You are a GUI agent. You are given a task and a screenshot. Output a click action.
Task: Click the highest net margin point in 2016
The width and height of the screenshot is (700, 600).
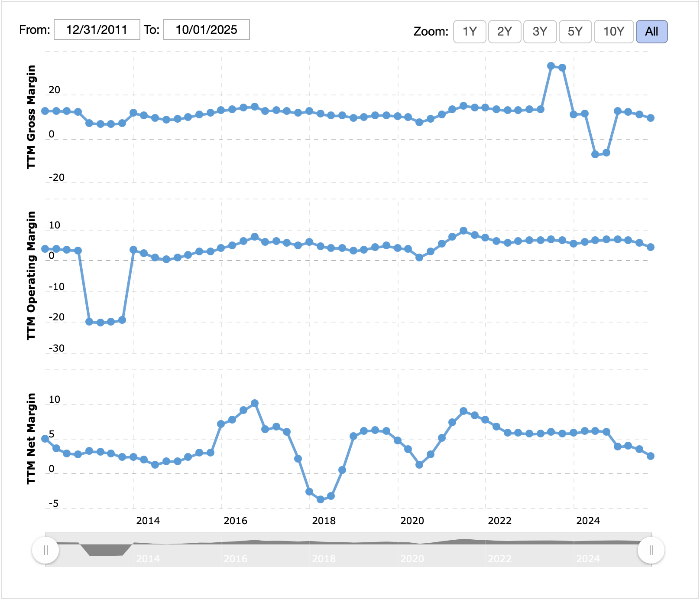click(255, 403)
